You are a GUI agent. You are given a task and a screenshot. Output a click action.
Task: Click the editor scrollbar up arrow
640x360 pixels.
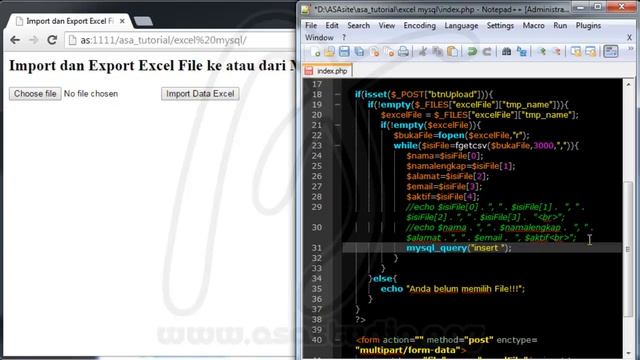[628, 84]
